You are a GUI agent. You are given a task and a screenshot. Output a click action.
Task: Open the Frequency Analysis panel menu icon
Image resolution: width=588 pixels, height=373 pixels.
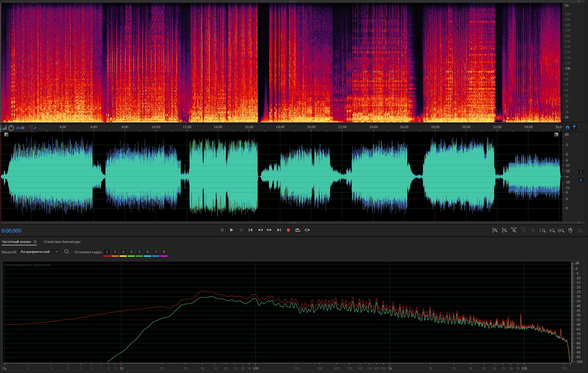click(35, 242)
